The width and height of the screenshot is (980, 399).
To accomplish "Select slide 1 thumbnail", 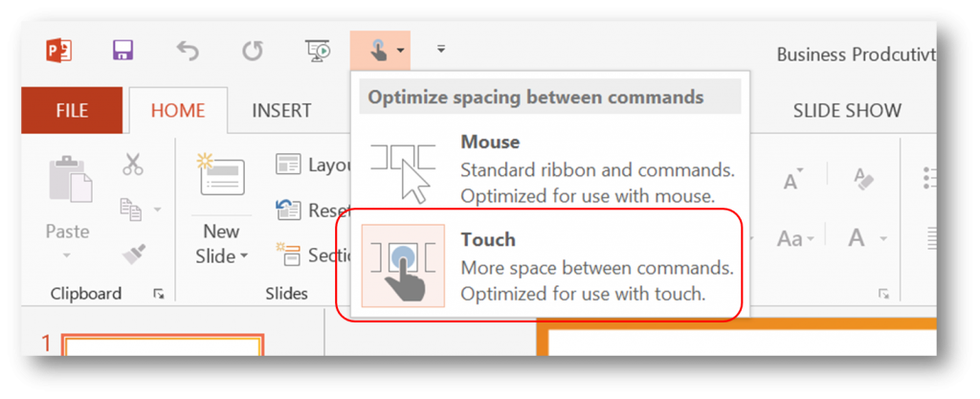I will pyautogui.click(x=163, y=345).
